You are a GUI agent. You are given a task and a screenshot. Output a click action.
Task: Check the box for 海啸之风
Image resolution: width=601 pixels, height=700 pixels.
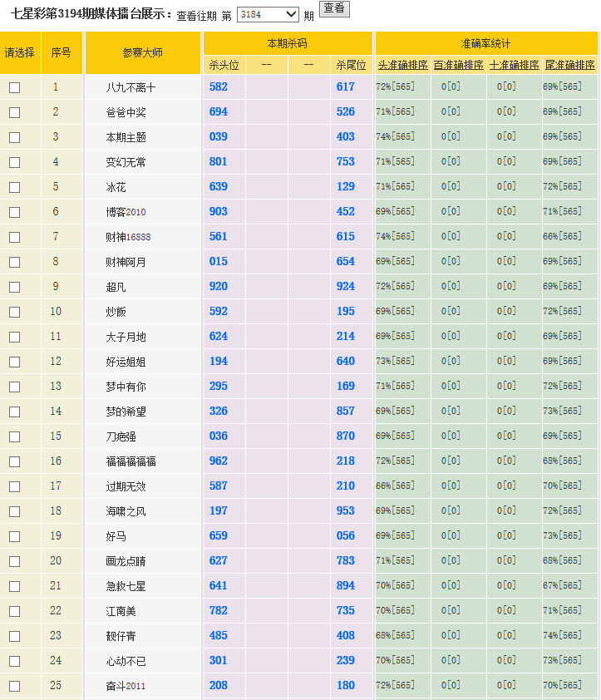(x=14, y=511)
